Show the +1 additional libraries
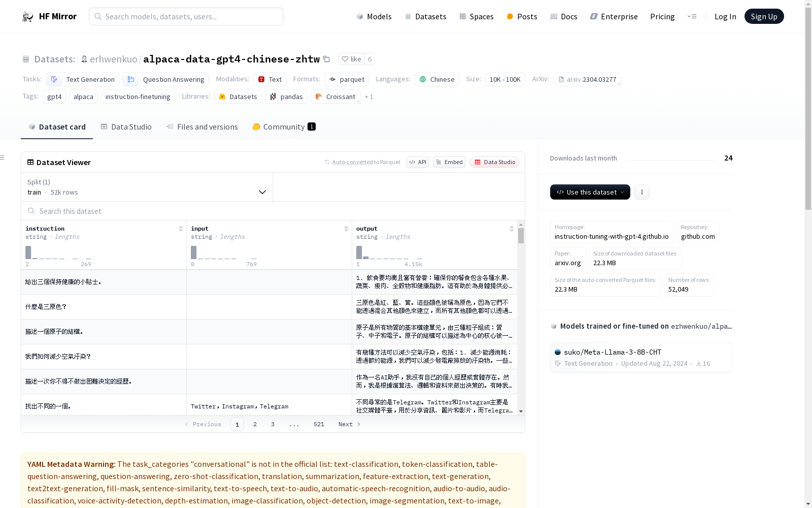 click(369, 97)
